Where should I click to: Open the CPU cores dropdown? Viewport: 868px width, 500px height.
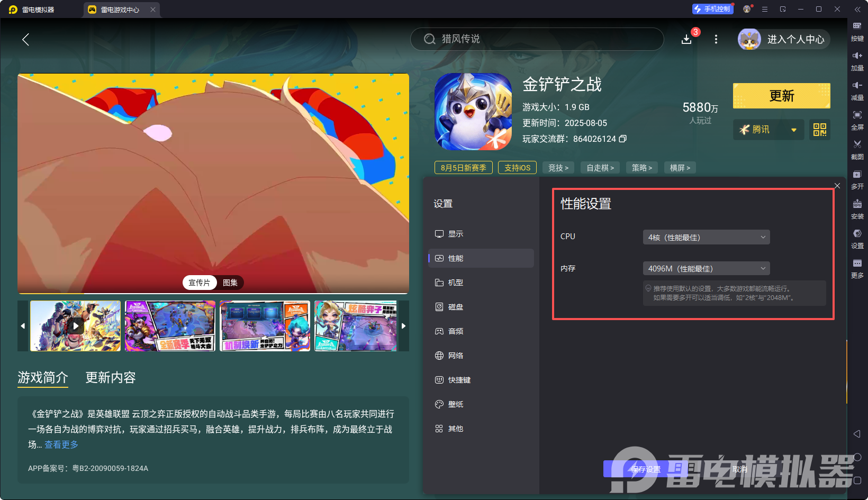tap(706, 237)
